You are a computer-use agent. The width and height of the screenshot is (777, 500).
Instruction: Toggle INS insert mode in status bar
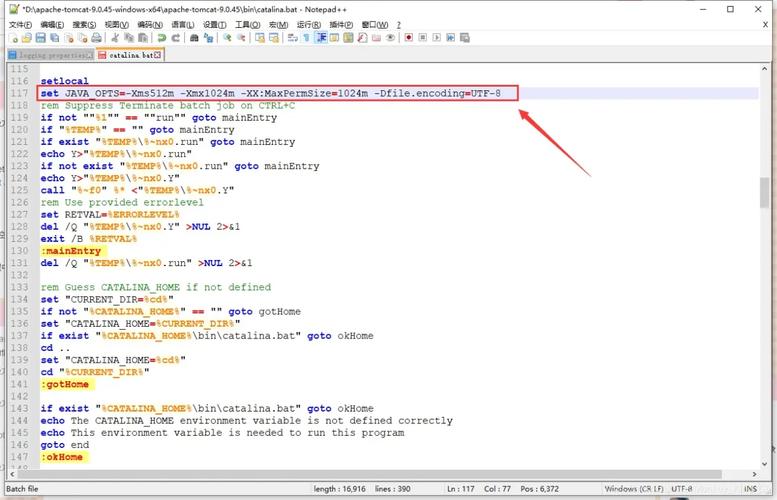click(750, 489)
